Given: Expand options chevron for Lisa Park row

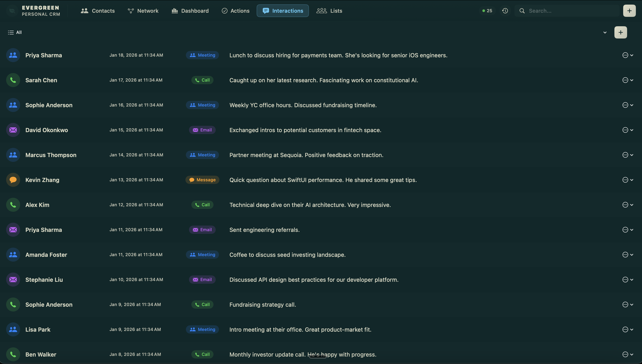Looking at the screenshot, I should pyautogui.click(x=632, y=329).
